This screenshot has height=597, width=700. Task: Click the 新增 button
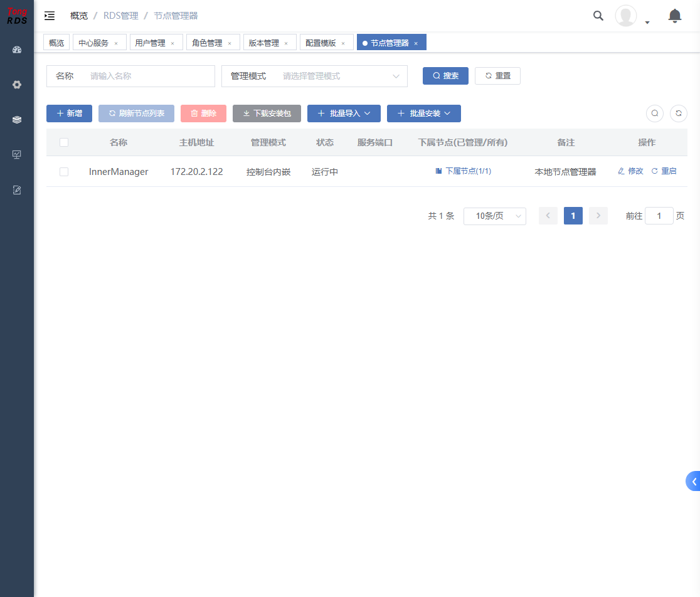point(69,114)
